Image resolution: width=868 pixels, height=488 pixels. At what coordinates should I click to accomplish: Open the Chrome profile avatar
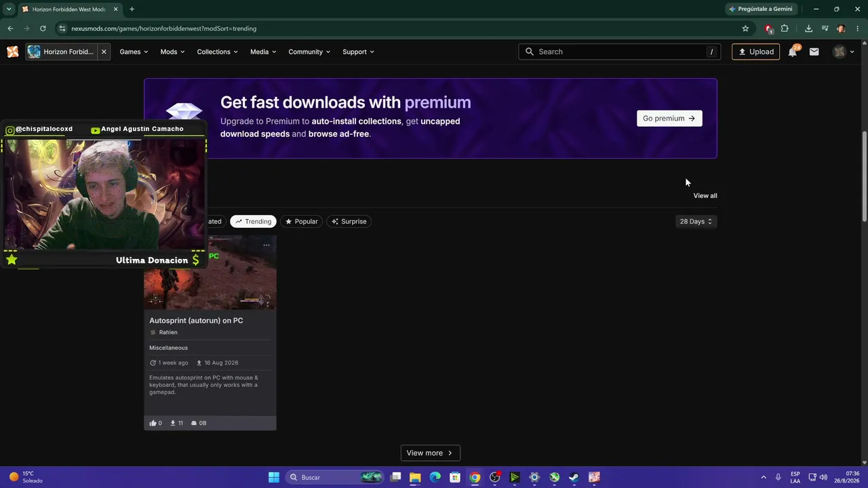(x=841, y=28)
